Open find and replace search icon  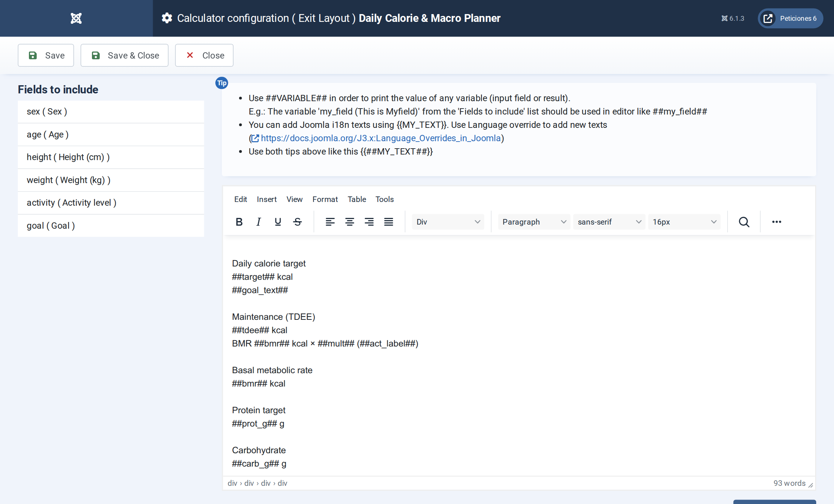(744, 222)
